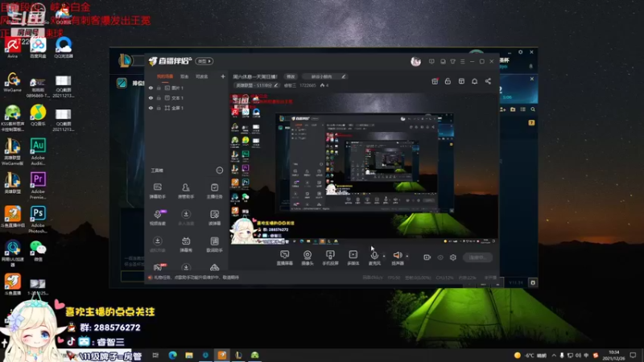The image size is (644, 362).
Task: Toggle the preview eye icon near settings
Action: [x=440, y=257]
